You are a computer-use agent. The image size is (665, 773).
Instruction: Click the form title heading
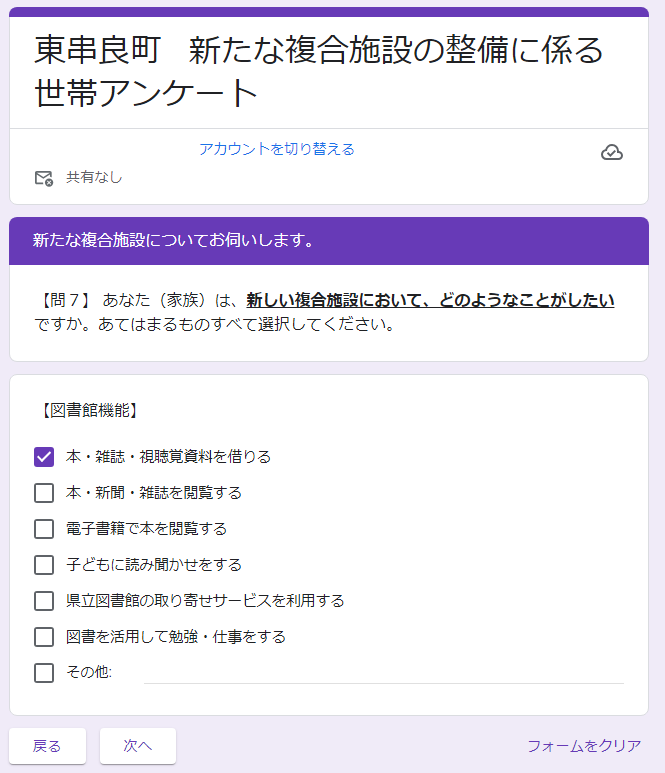click(318, 70)
